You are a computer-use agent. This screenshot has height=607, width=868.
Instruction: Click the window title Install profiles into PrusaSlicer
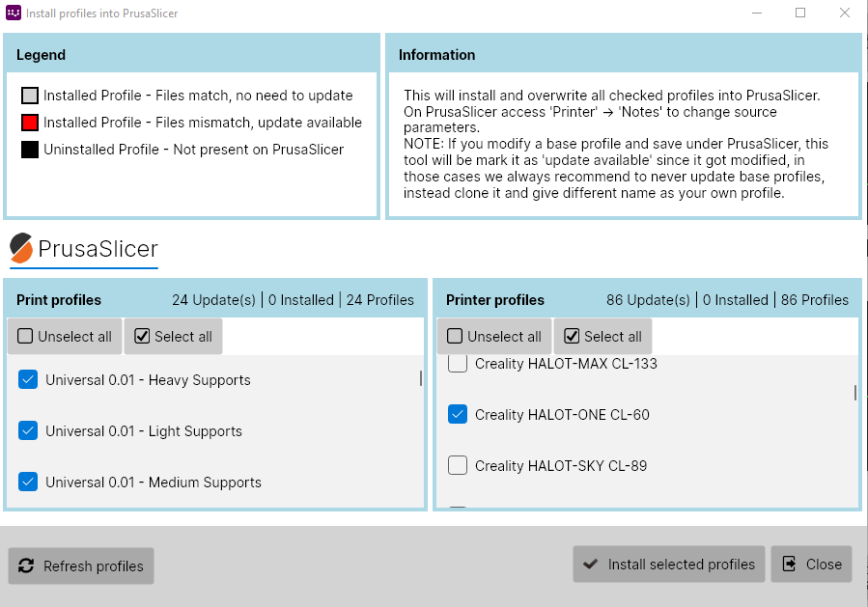[101, 14]
